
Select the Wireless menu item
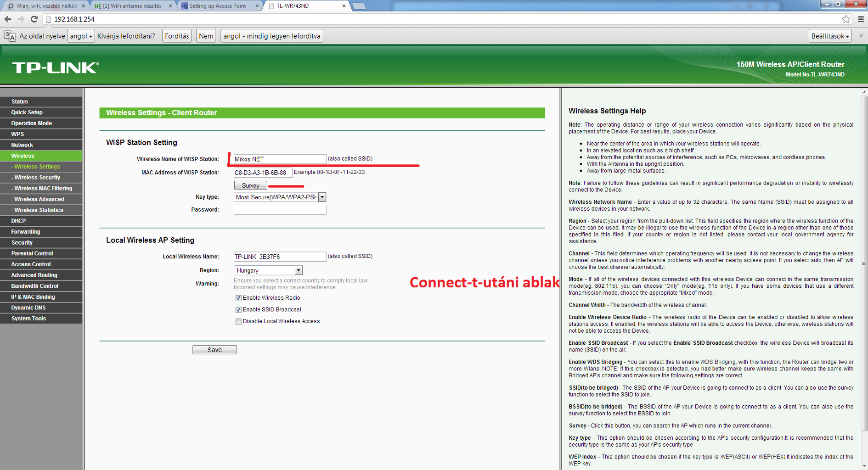(41, 156)
